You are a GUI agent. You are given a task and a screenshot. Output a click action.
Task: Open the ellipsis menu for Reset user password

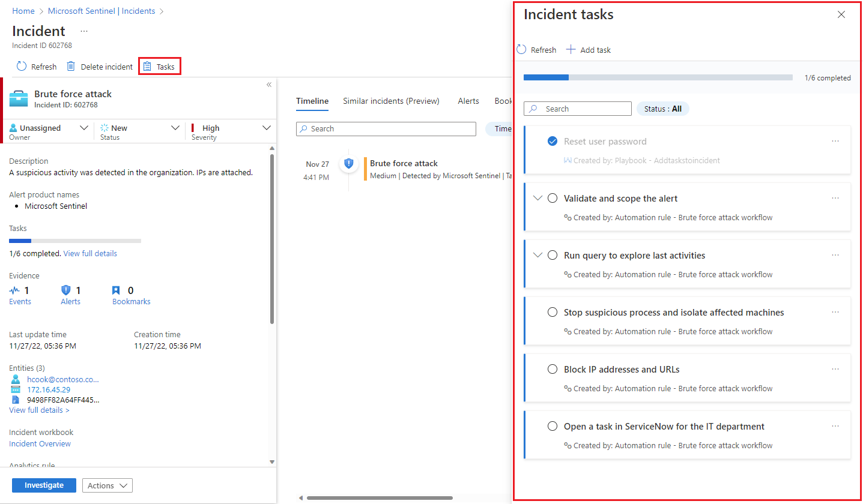[x=835, y=140]
